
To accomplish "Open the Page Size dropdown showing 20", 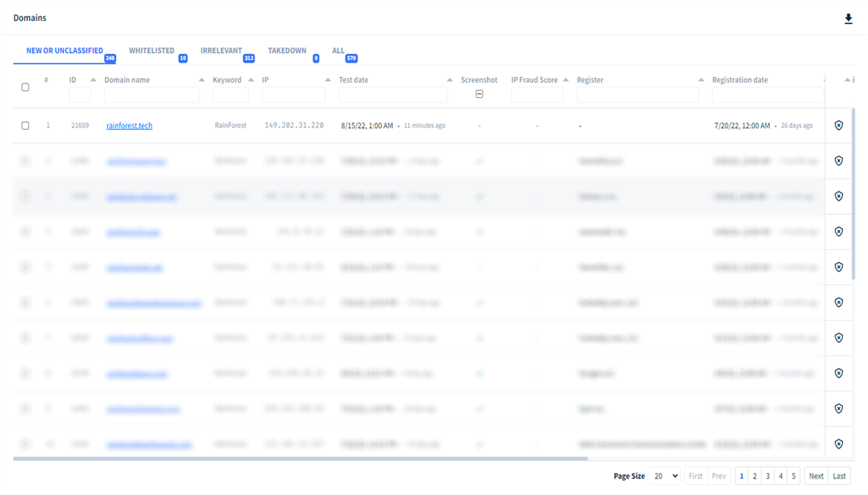I will tap(664, 476).
